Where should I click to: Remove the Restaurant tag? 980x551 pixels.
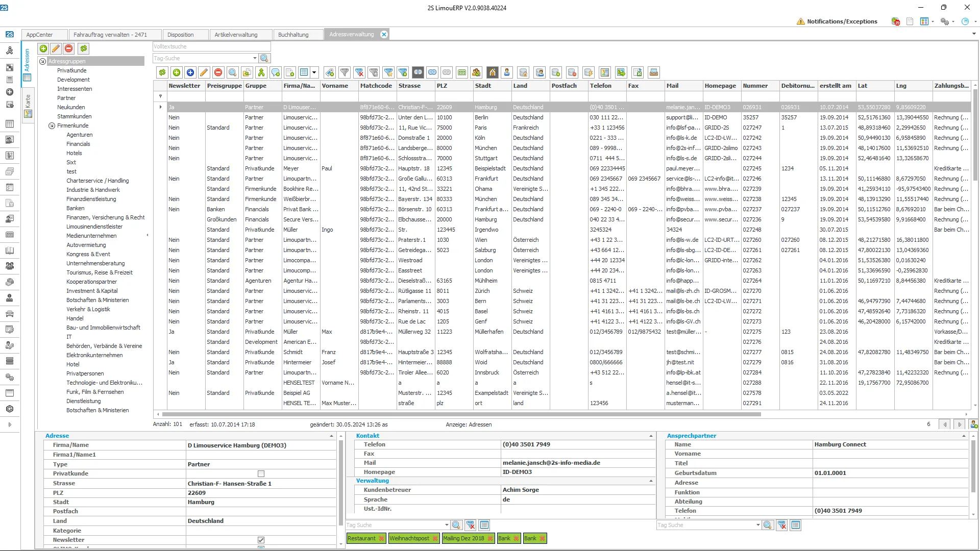coord(381,539)
